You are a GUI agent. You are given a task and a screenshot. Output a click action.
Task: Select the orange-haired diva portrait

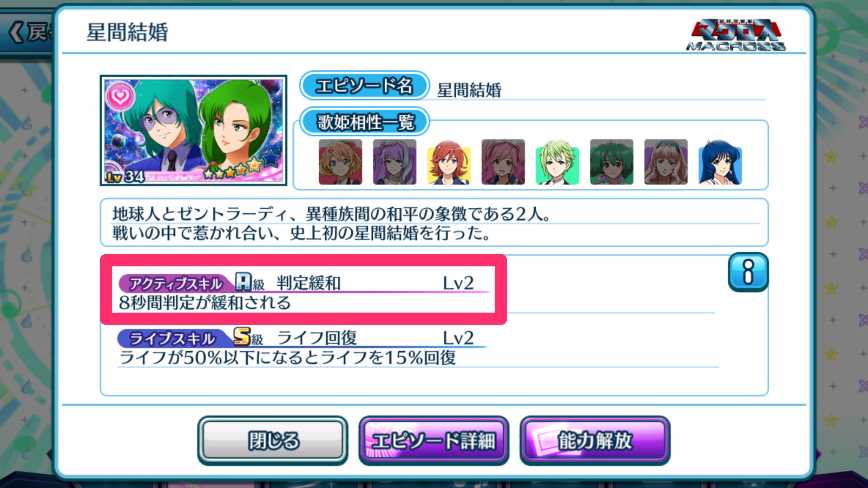click(x=340, y=162)
